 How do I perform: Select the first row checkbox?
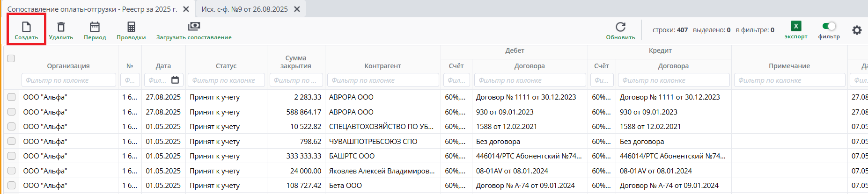[12, 97]
